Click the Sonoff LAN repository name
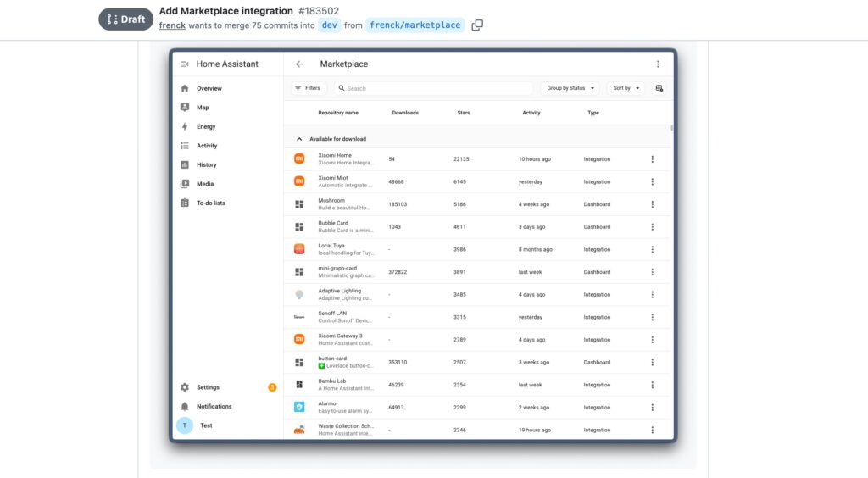This screenshot has height=478, width=868. 332,313
